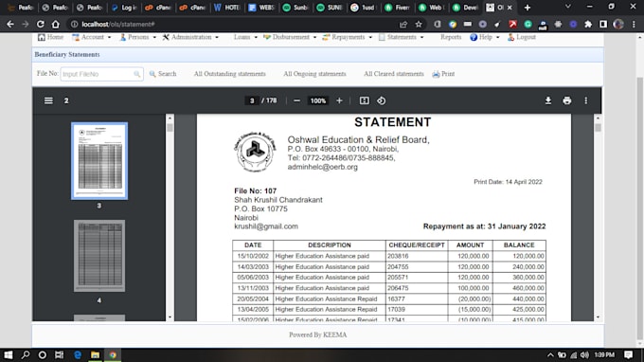Expand the Statements menu dropdown
644x362 pixels.
[401, 37]
